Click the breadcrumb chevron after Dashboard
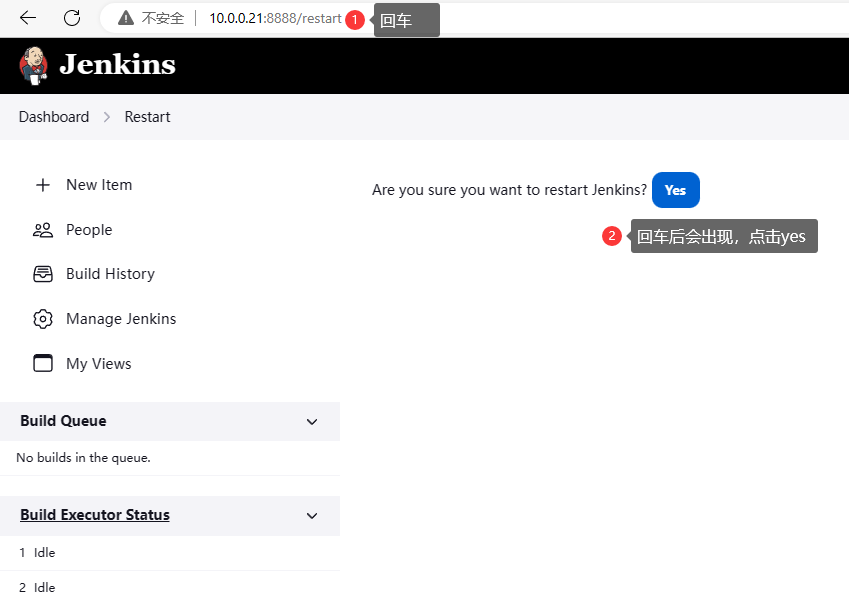This screenshot has height=605, width=849. (107, 117)
